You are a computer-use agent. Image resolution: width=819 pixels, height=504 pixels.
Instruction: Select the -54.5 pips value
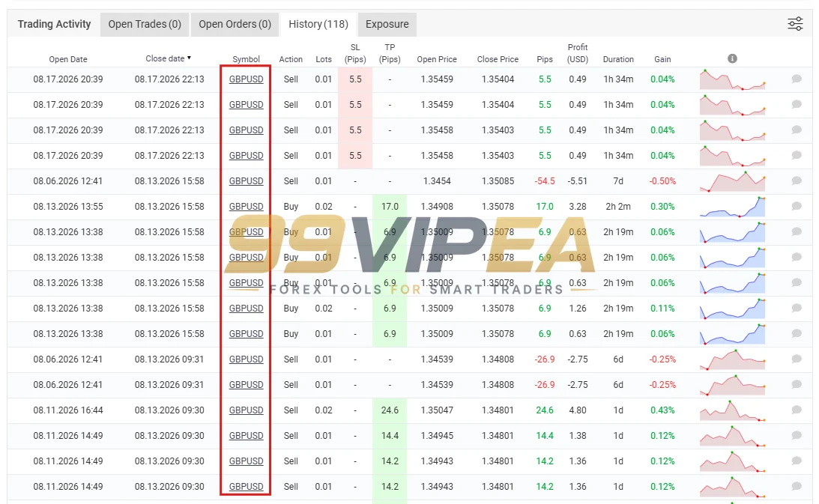(545, 180)
